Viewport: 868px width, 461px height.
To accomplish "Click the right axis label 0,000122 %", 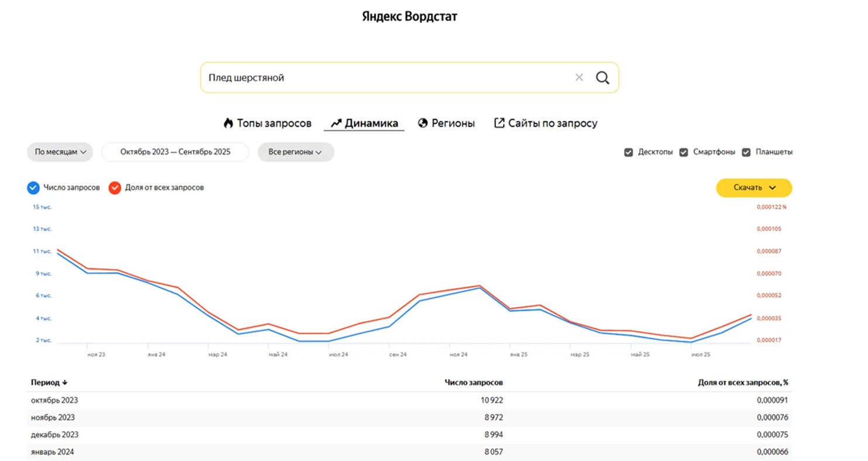I will click(x=772, y=207).
